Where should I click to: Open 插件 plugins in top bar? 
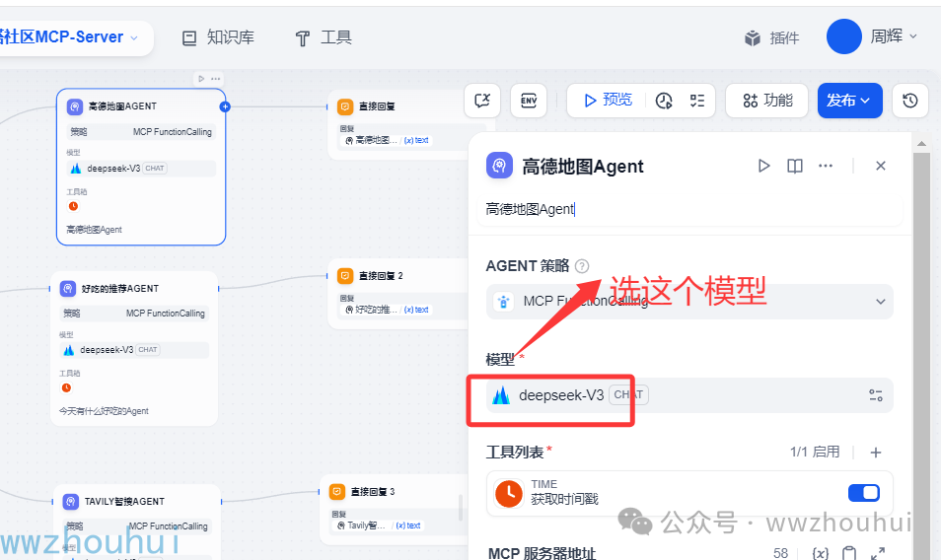coord(771,38)
